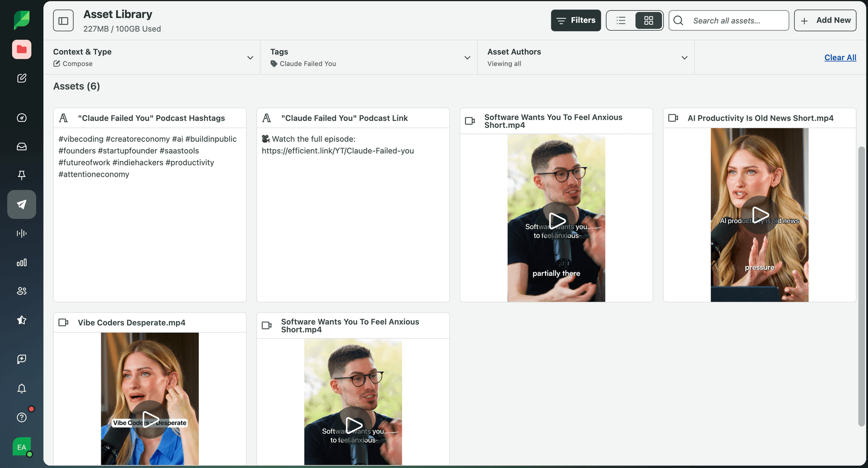Click the hashtags text starting with #vibecoding
868x468 pixels.
[147, 156]
